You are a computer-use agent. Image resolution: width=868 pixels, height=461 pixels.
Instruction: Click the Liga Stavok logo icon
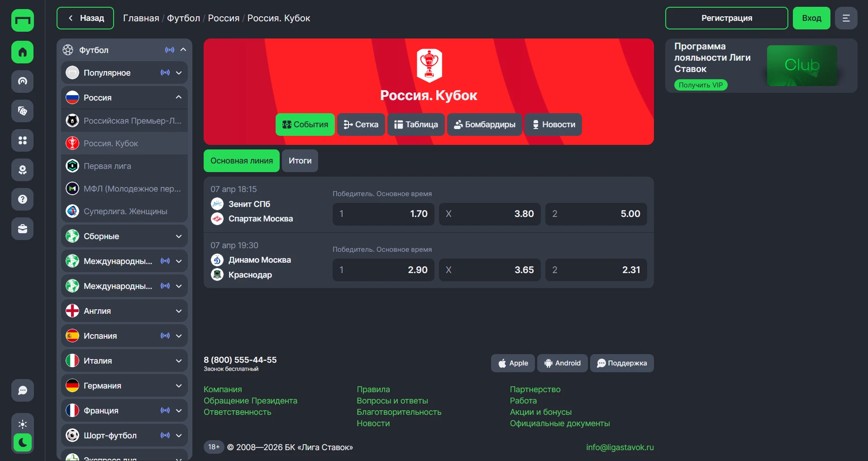tap(23, 20)
